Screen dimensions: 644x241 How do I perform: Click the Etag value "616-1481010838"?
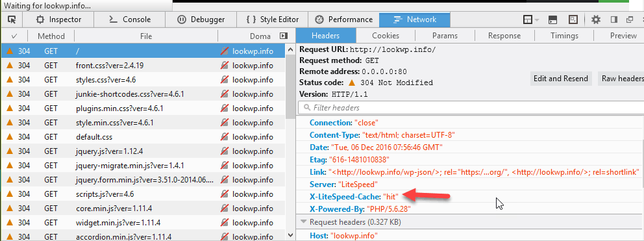[359, 160]
